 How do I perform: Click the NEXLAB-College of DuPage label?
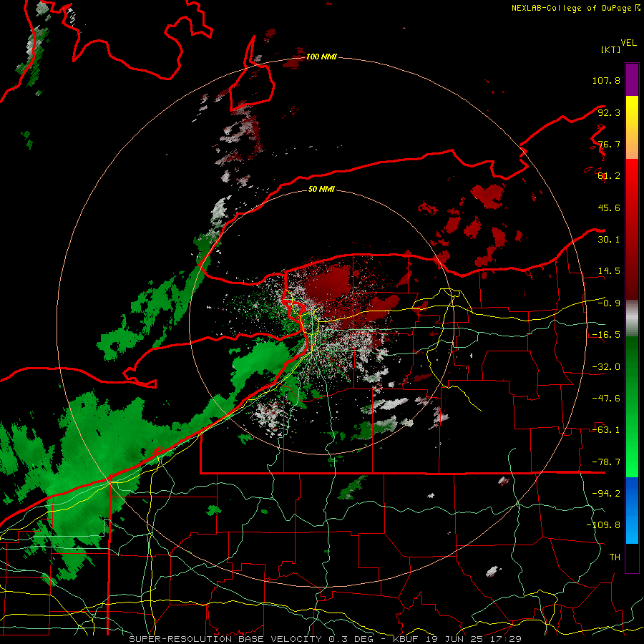tap(575, 8)
